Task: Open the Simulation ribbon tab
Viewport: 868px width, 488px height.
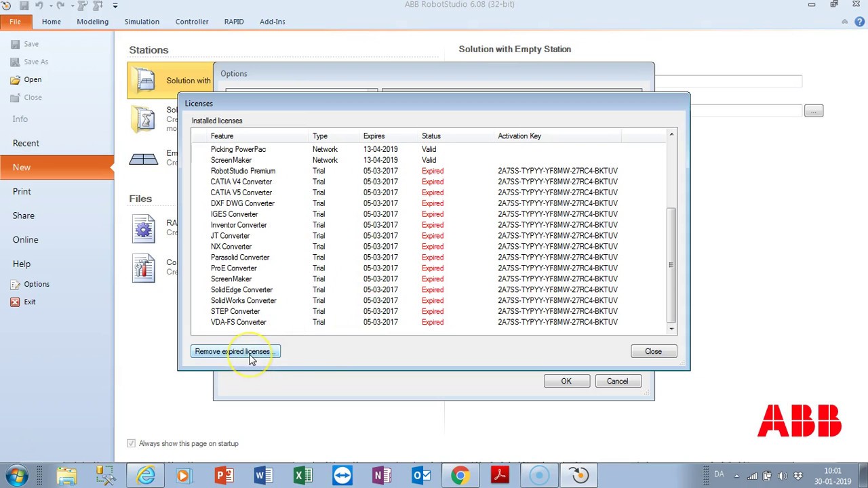Action: 142,22
